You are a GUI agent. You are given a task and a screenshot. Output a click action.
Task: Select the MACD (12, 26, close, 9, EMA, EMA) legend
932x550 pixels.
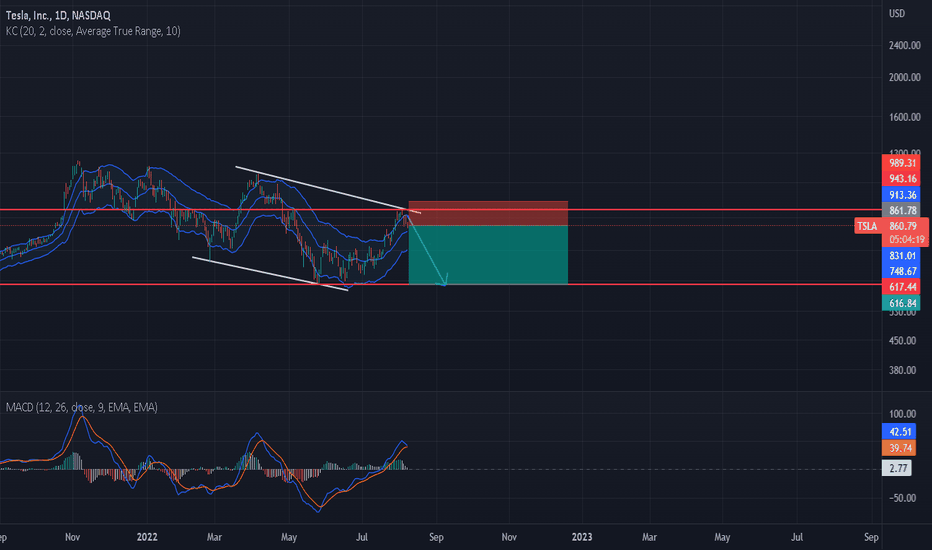click(x=81, y=407)
